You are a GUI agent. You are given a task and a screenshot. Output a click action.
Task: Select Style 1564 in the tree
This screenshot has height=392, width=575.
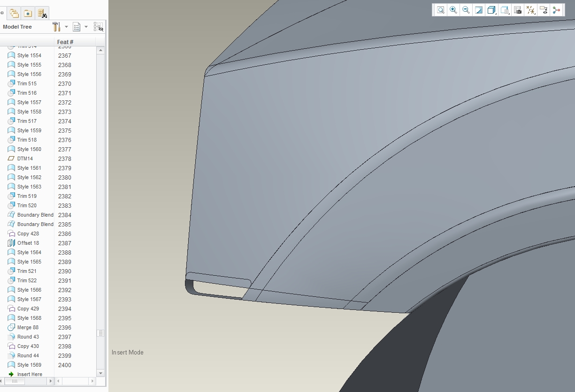[x=29, y=252]
